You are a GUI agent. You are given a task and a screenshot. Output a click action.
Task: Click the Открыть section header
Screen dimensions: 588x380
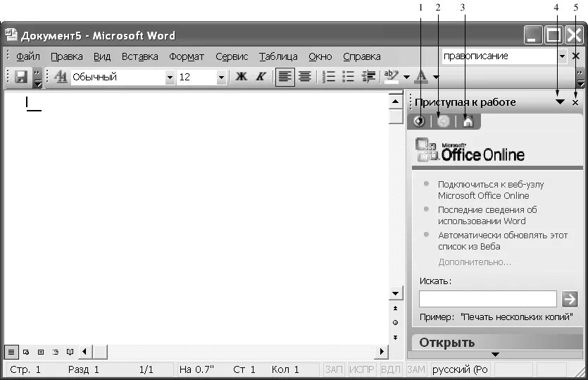coord(497,343)
